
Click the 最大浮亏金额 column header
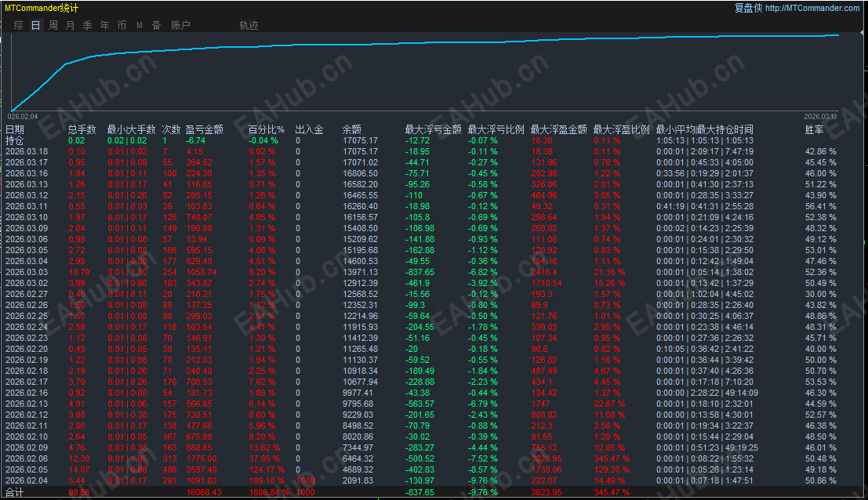tap(433, 129)
